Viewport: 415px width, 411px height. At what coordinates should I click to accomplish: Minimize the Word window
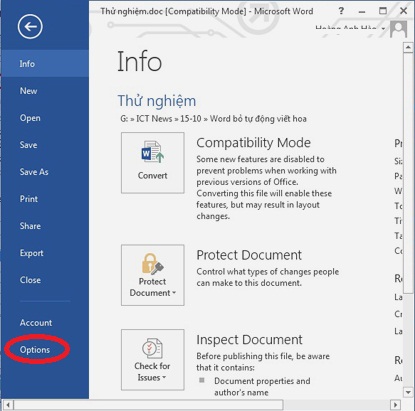[x=362, y=11]
